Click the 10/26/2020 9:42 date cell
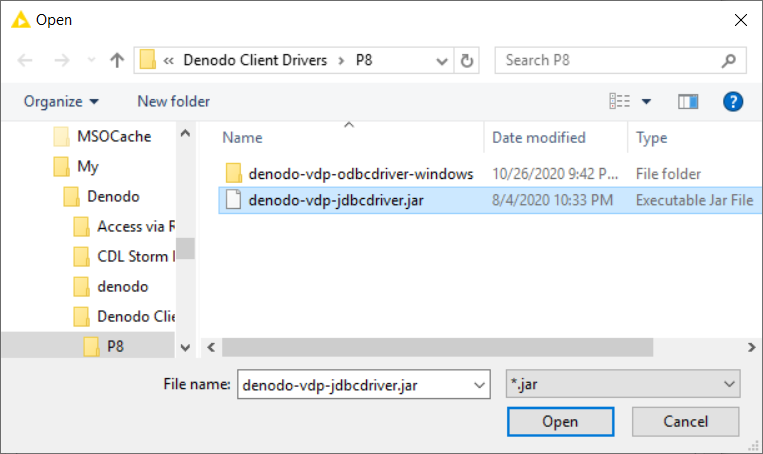The width and height of the screenshot is (763, 454). [555, 174]
